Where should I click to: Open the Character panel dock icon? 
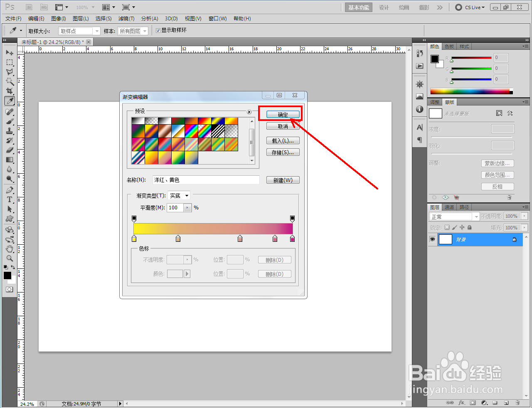pyautogui.click(x=420, y=127)
